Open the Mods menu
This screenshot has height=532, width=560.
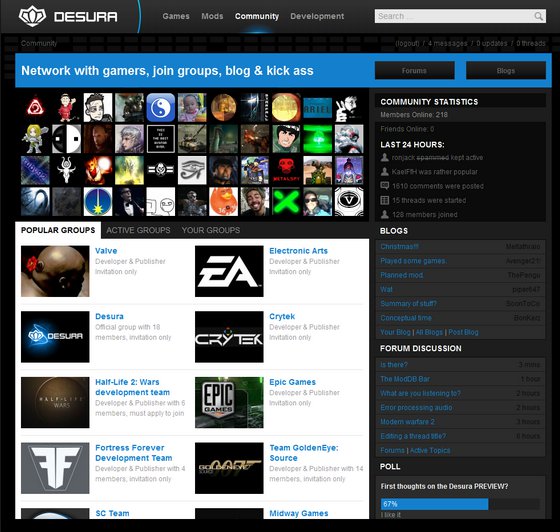(212, 16)
